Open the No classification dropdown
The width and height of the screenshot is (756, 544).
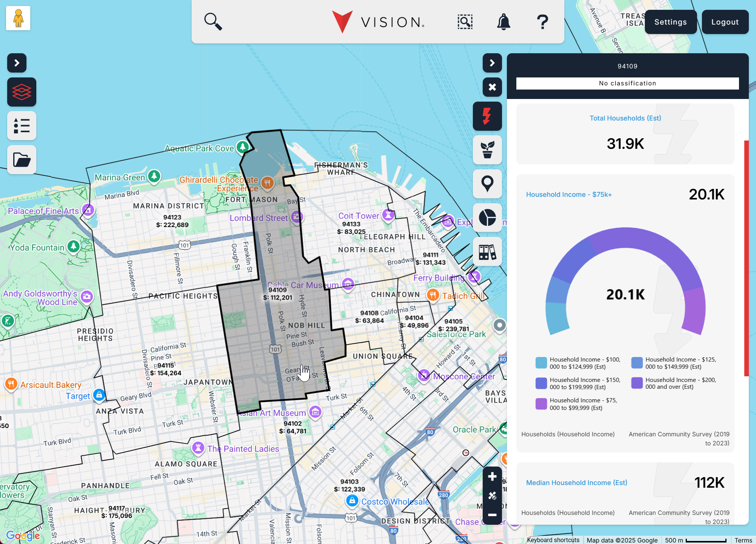(x=627, y=83)
